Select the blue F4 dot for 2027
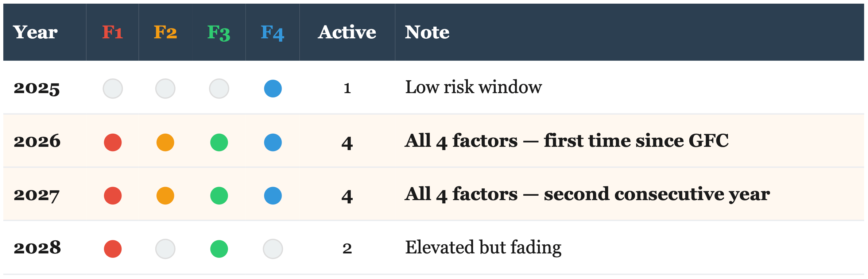Viewport: 868px width, 279px height. [273, 196]
